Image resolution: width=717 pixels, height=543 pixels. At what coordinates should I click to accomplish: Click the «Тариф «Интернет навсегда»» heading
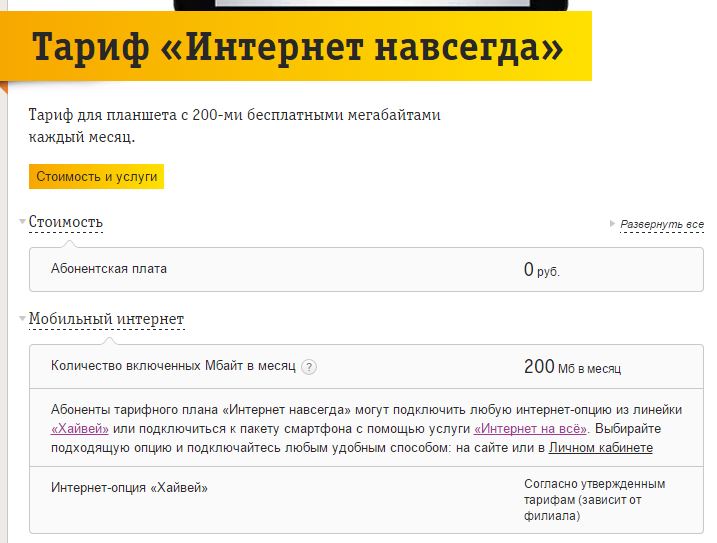[297, 47]
